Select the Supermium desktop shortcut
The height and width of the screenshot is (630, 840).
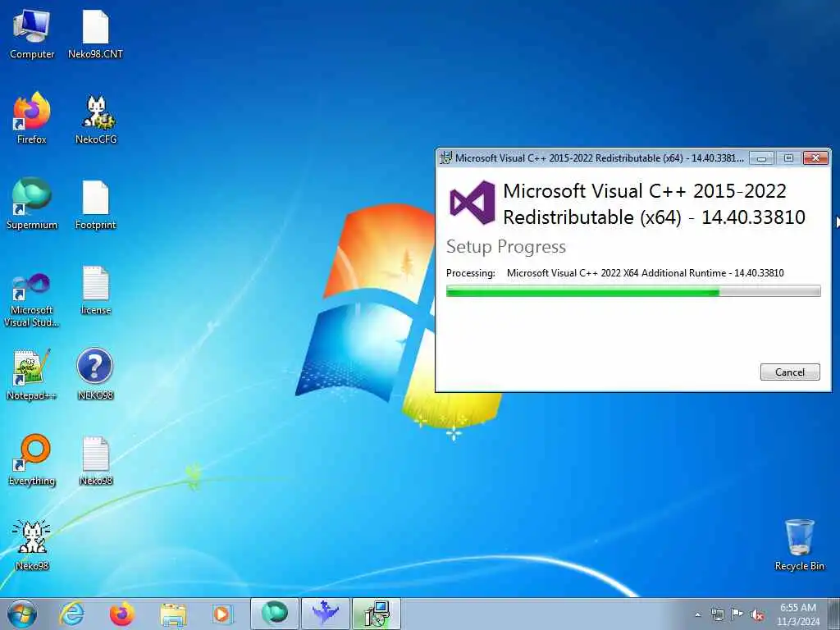pos(32,203)
